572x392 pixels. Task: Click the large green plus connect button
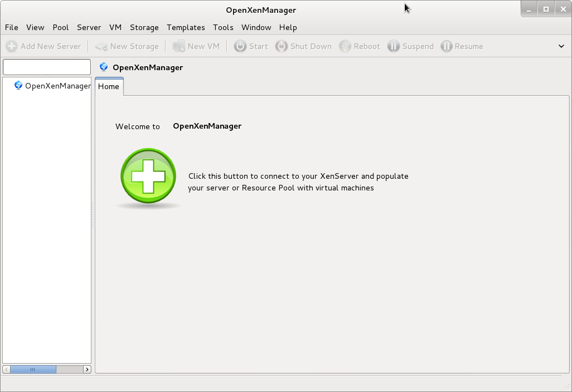click(148, 175)
